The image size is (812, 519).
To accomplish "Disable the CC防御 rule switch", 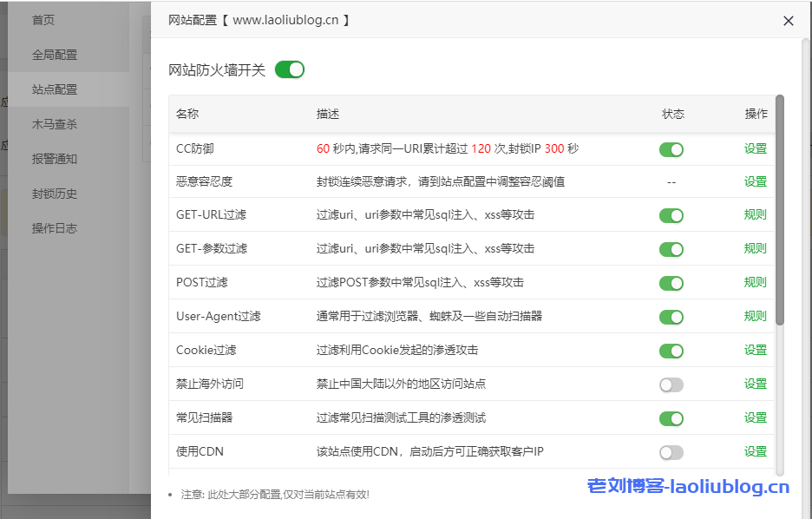I will 671,149.
